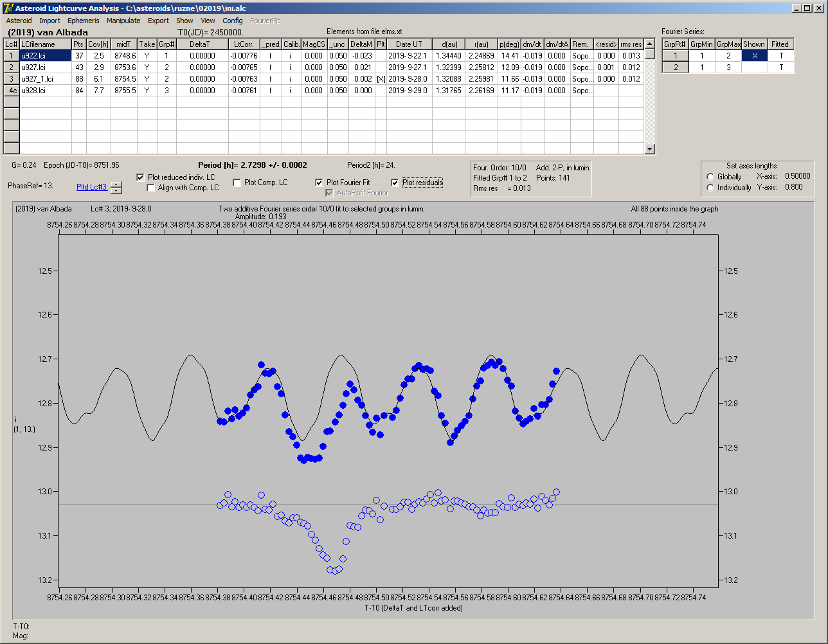The width and height of the screenshot is (828, 644).
Task: Open the Import menu
Action: [x=50, y=21]
